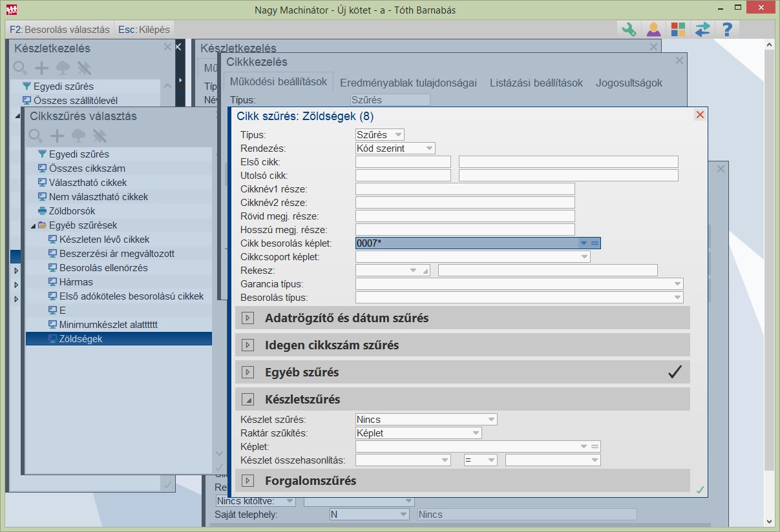Click the green wrench settings icon
780x532 pixels.
pyautogui.click(x=628, y=29)
